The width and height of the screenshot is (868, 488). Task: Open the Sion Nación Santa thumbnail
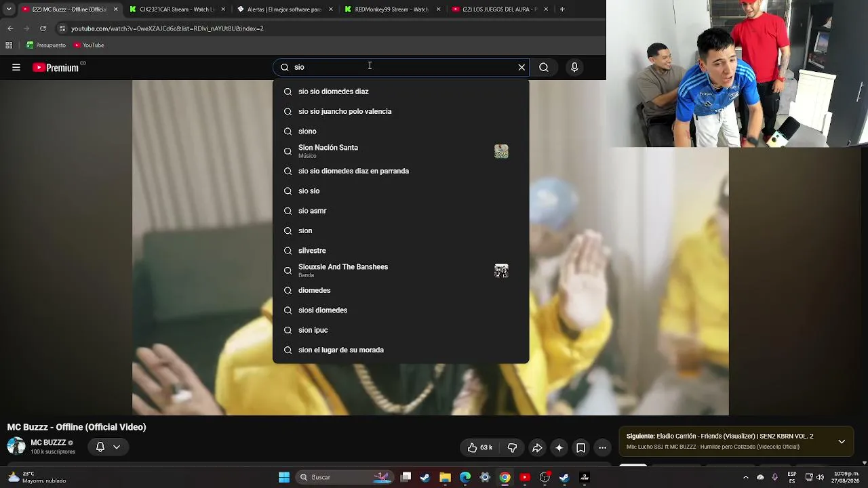[501, 151]
